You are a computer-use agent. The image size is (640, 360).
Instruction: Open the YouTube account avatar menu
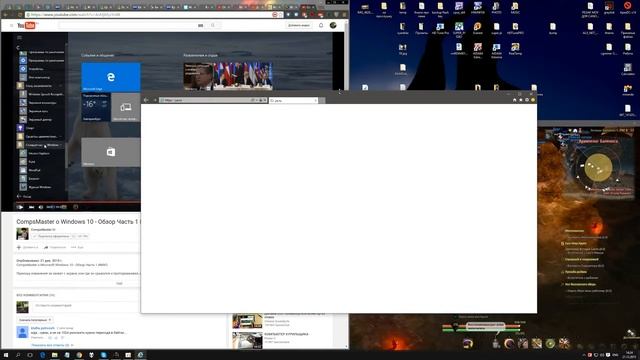click(333, 25)
